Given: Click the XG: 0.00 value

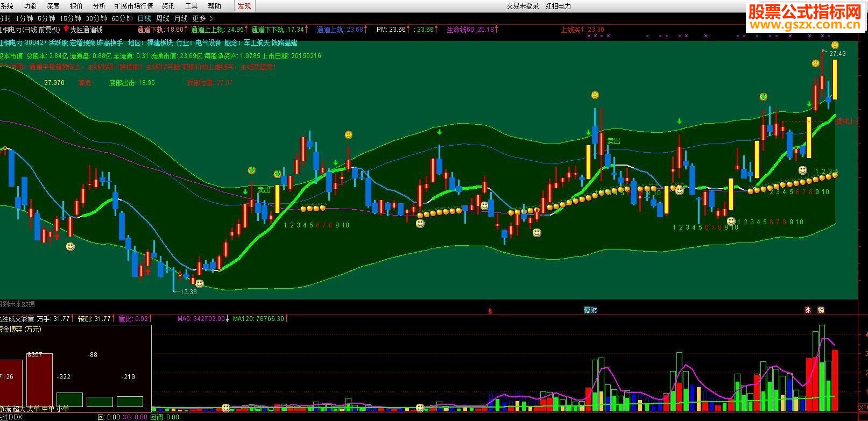Looking at the screenshot, I should coord(135,417).
